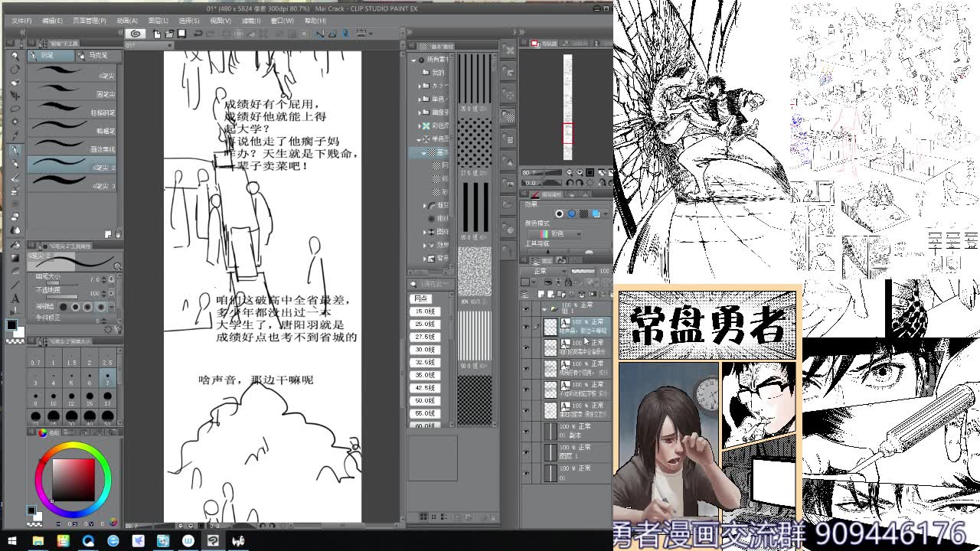Image resolution: width=980 pixels, height=551 pixels.
Task: Toggle visibility of 图层 1 layer
Action: coord(526,452)
